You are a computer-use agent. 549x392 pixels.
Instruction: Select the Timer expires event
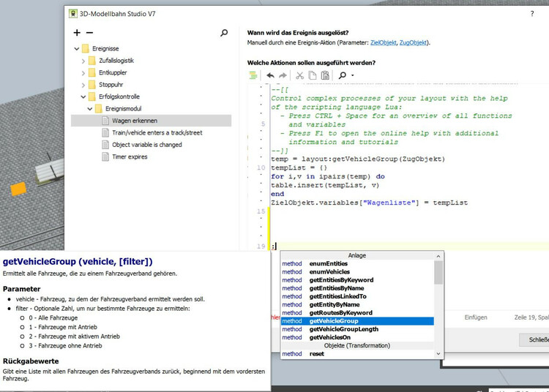(x=130, y=157)
